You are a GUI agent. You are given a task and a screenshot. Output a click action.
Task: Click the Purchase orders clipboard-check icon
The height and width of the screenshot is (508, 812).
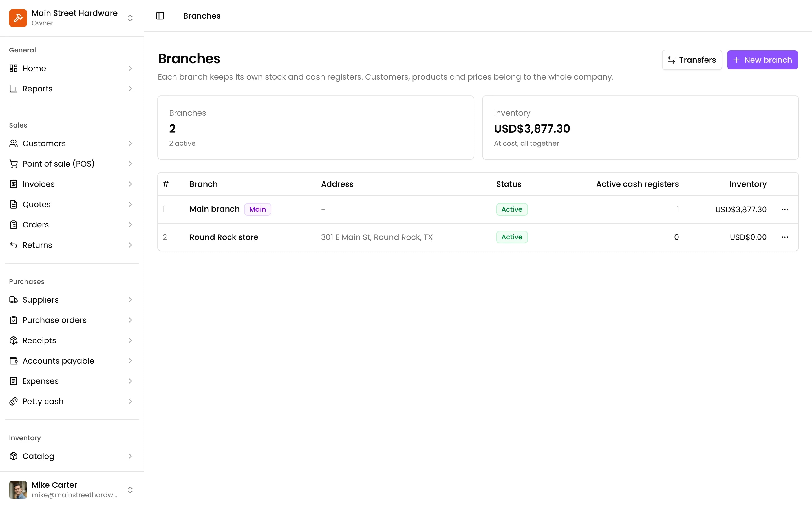(14, 320)
